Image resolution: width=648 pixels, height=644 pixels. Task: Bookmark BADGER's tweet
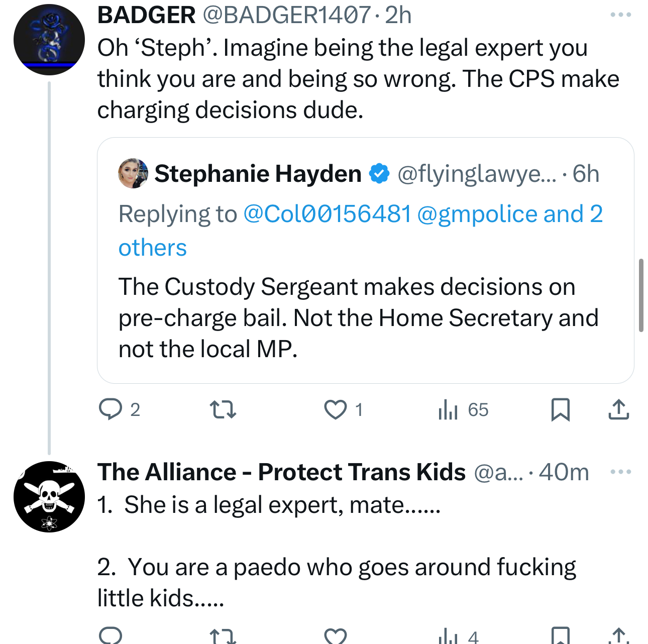coord(560,409)
